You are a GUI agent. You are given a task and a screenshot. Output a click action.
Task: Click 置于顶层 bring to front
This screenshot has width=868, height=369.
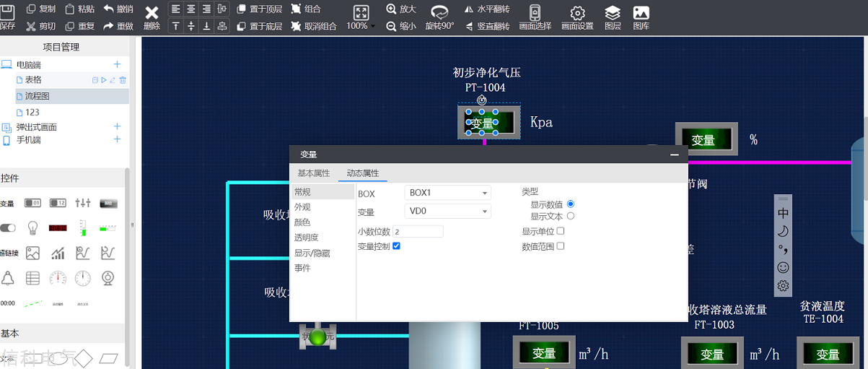(x=259, y=9)
